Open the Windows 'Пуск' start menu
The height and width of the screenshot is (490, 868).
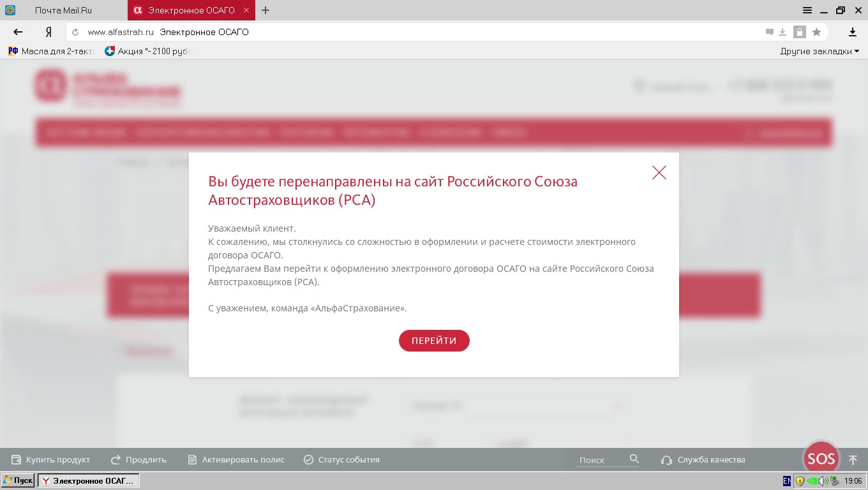[x=18, y=480]
